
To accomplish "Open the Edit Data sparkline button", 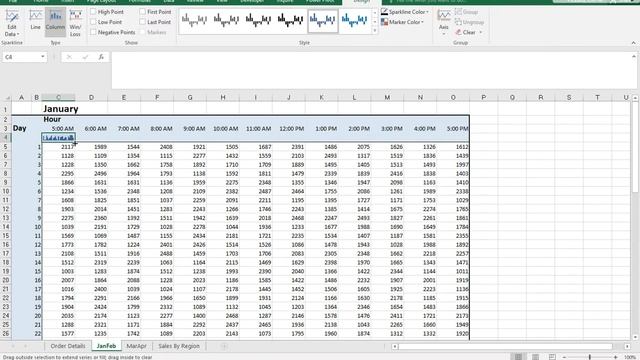I will [x=12, y=23].
